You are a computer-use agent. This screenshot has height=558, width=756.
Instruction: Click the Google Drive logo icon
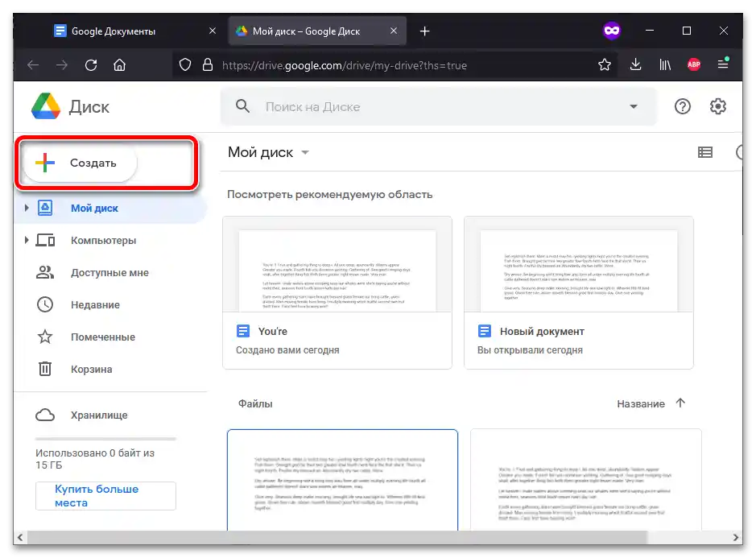click(46, 106)
